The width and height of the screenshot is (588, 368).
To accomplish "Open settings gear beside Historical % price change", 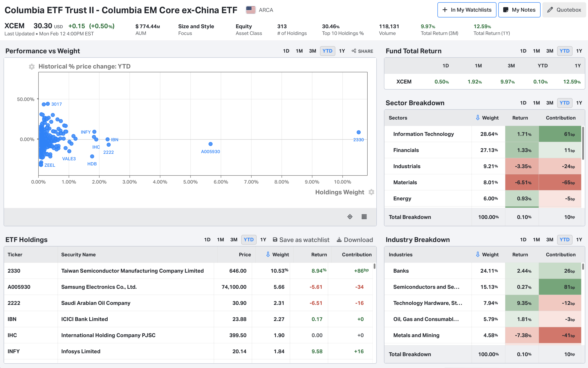I will (x=32, y=66).
